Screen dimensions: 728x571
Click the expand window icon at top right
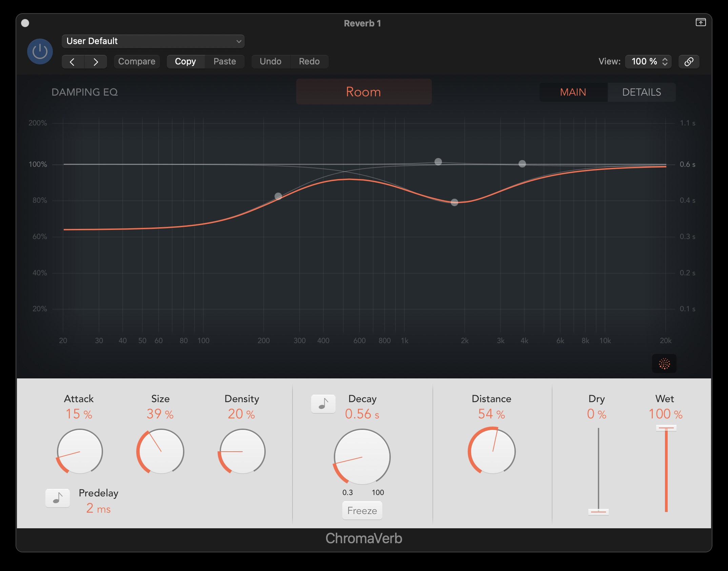[701, 23]
